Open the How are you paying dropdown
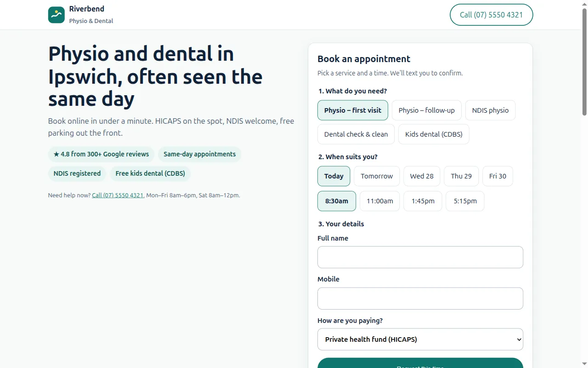Screen dimensions: 588x368 coord(420,339)
